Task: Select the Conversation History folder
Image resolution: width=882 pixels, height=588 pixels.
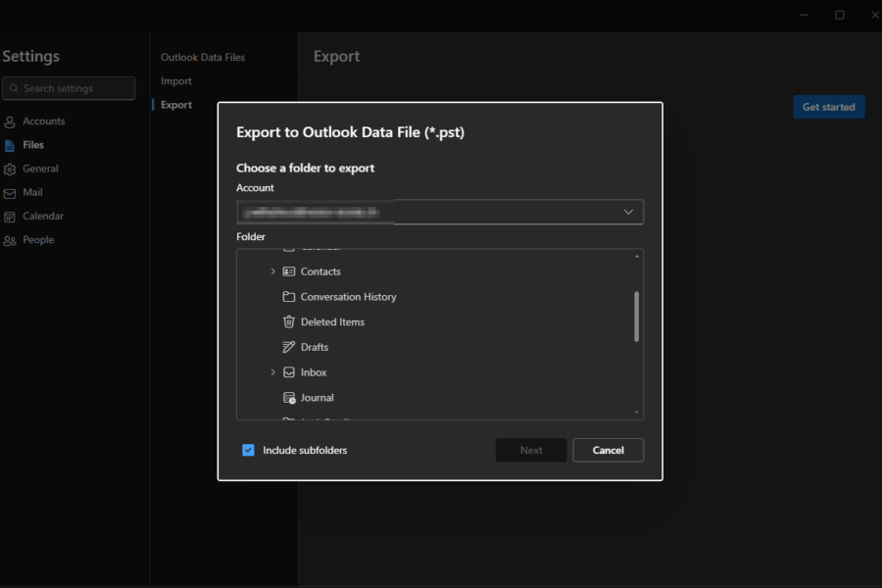Action: (x=348, y=297)
